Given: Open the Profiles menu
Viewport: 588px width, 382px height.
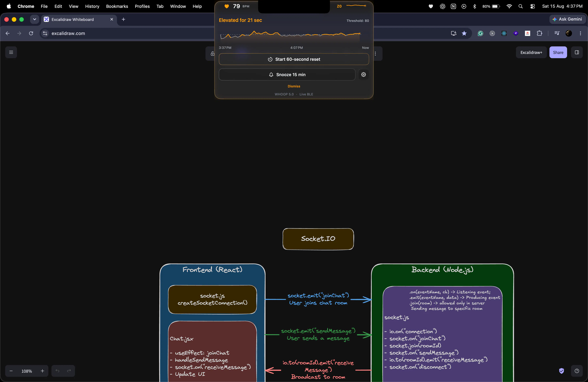Looking at the screenshot, I should coord(142,6).
